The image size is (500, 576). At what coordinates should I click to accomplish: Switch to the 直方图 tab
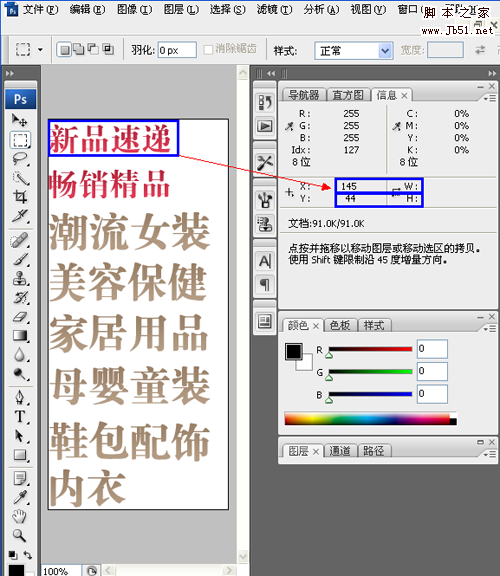tap(348, 95)
